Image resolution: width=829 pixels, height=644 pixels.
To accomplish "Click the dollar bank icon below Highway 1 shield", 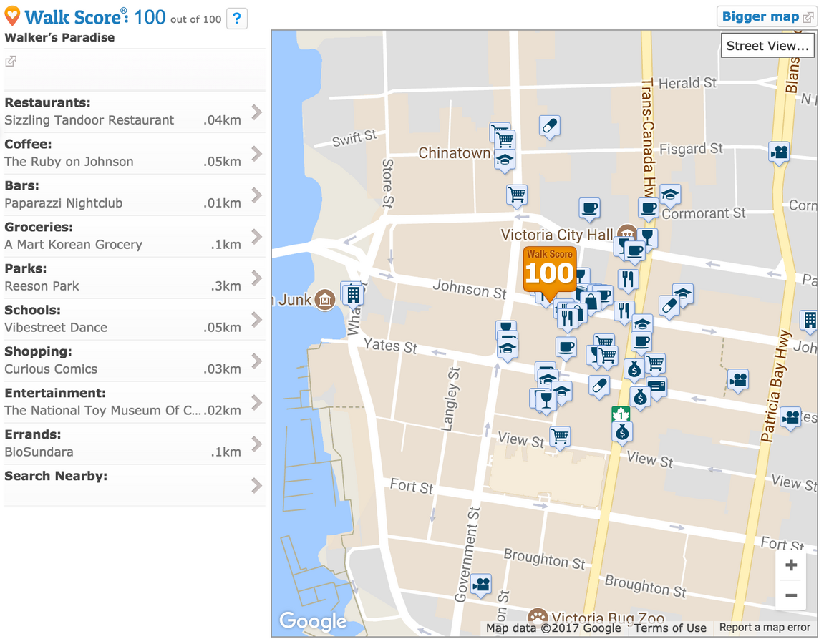I will pyautogui.click(x=622, y=433).
